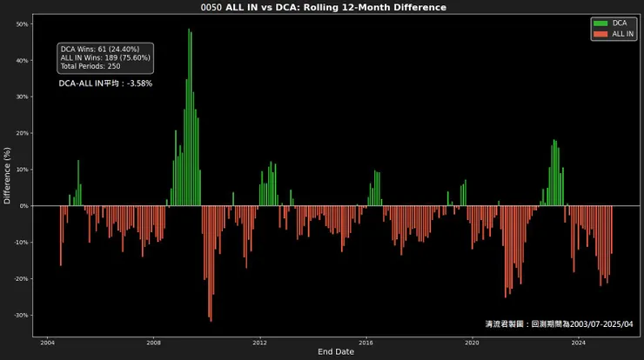Click the 2020 x-axis tick label
Viewport: 644px width, 360px height.
(x=472, y=343)
